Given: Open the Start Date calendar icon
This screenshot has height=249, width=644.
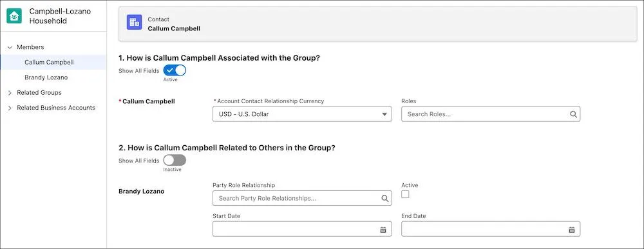Looking at the screenshot, I should pyautogui.click(x=383, y=230).
